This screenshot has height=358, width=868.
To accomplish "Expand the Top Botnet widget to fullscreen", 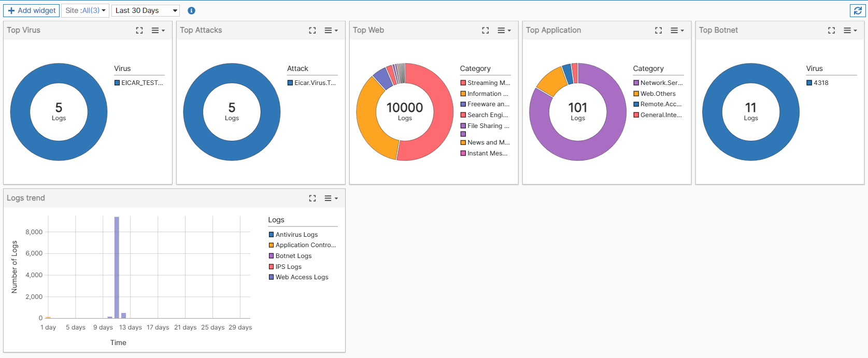I will 832,31.
